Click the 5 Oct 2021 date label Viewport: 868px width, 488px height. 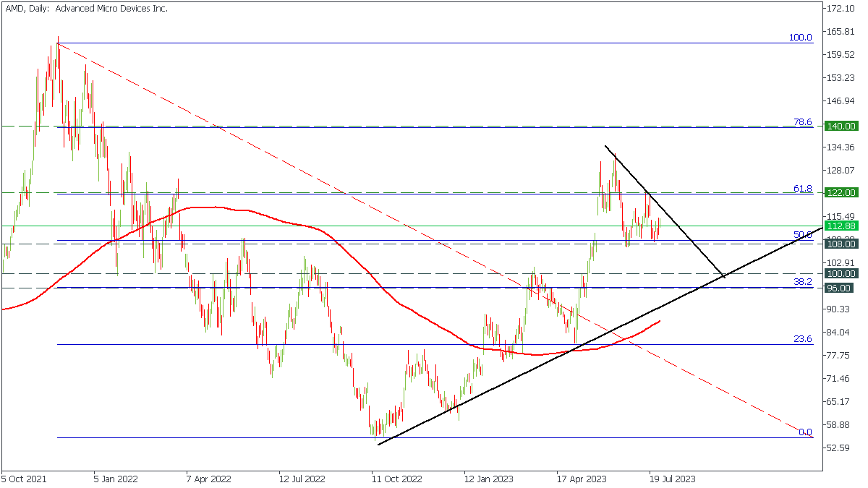(25, 479)
